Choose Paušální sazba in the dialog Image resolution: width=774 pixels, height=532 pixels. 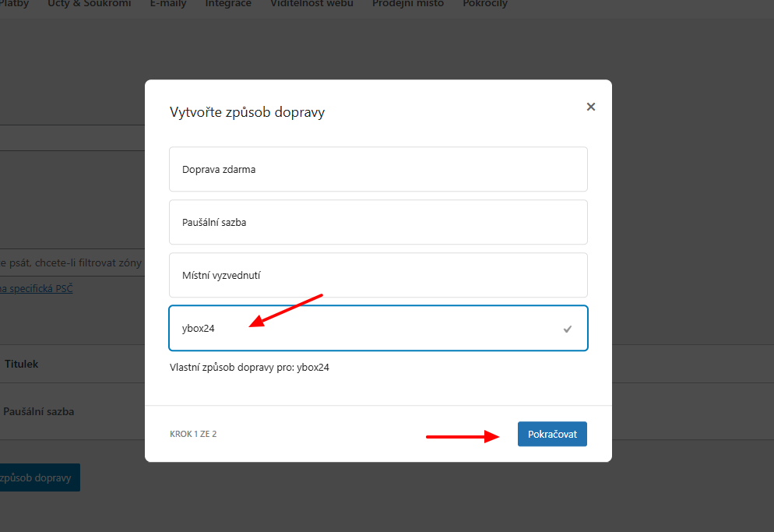(x=378, y=222)
